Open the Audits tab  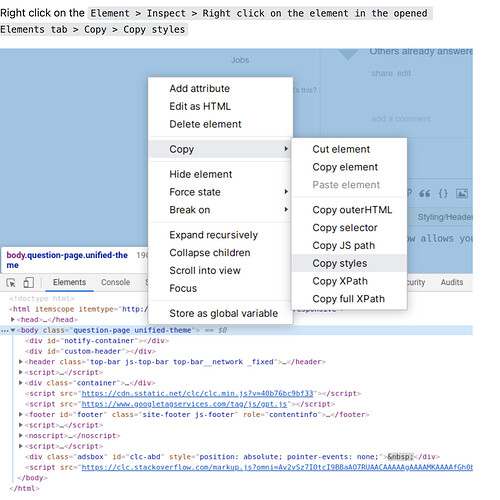452,282
